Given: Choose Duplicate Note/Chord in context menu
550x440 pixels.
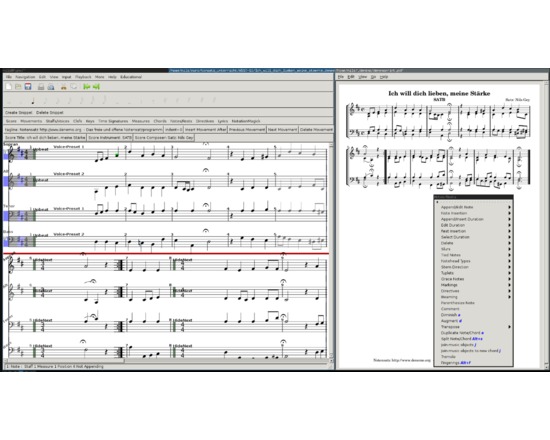Looking at the screenshot, I should click(474, 333).
